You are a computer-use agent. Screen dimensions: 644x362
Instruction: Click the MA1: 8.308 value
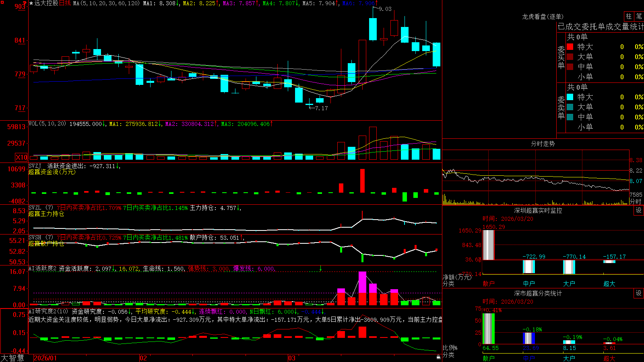coord(161,3)
